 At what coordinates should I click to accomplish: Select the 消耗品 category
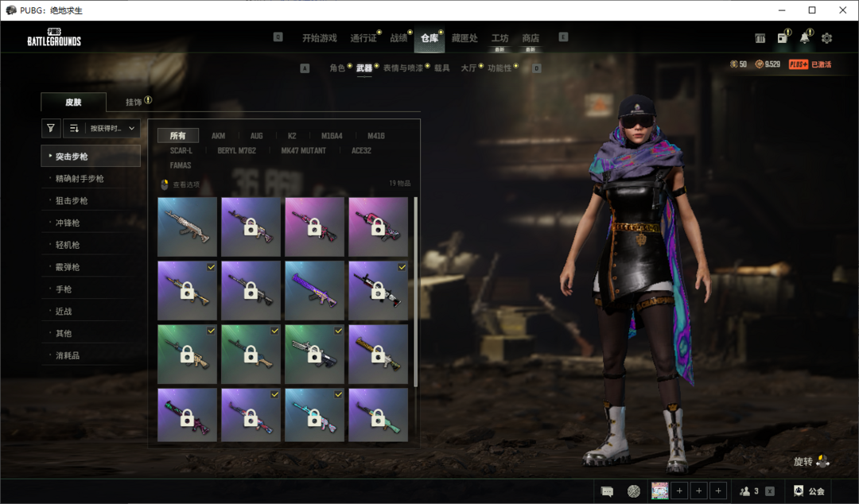(91, 355)
